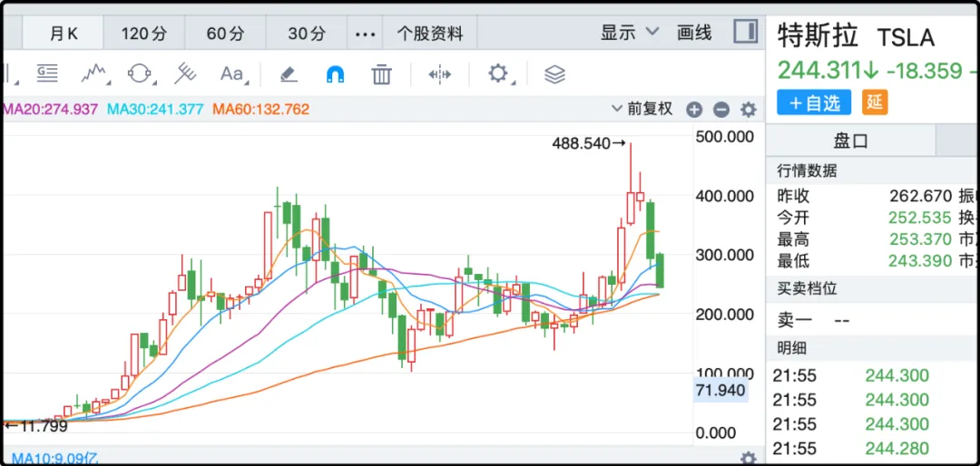
Task: Open the 前复权 adjustment dropdown
Action: pos(643,109)
